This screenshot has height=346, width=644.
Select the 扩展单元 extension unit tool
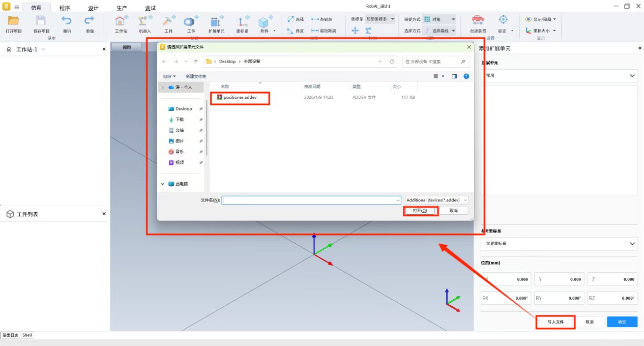coord(216,21)
